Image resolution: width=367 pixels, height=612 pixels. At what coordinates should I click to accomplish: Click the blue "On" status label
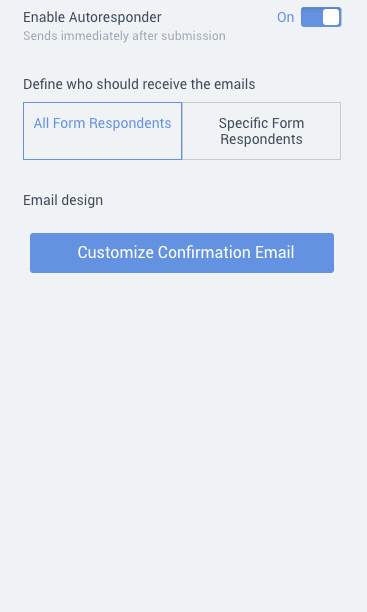point(285,17)
